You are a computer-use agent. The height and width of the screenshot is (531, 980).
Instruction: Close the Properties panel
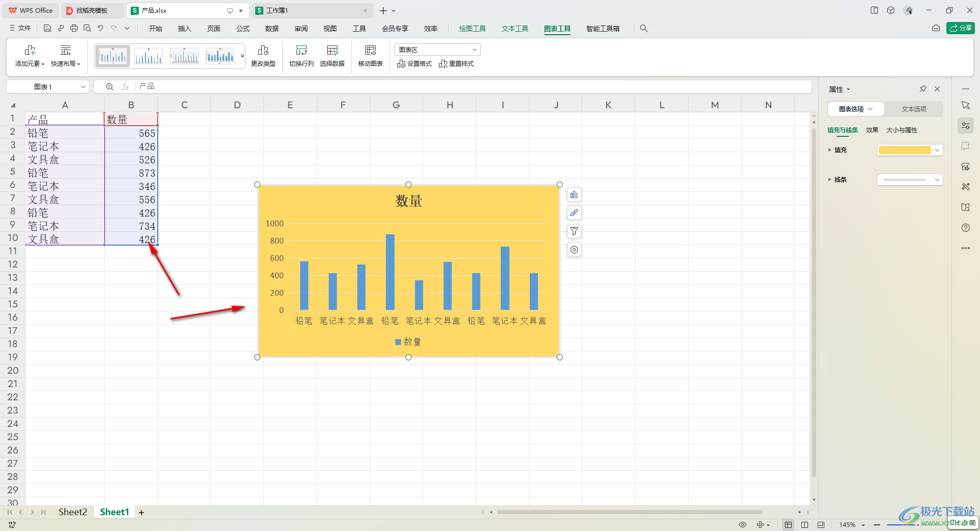coord(937,89)
